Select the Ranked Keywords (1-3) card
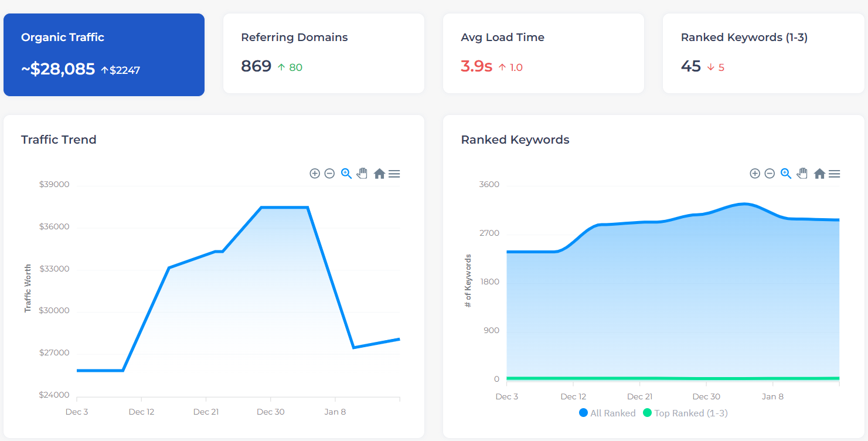868x441 pixels. click(763, 53)
